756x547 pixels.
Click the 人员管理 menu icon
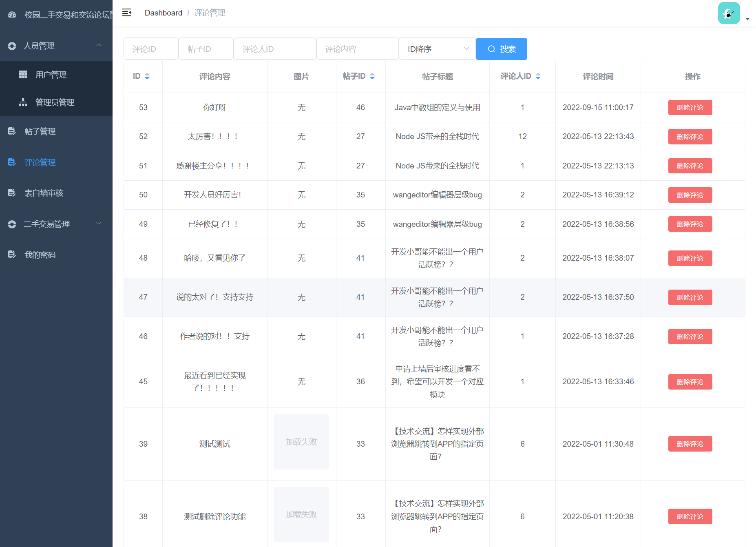(x=12, y=46)
